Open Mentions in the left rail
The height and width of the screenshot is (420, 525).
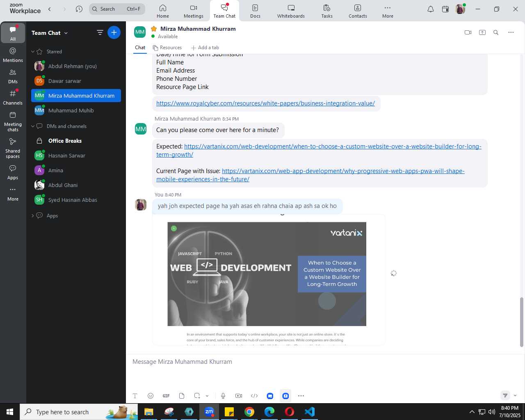[x=13, y=55]
